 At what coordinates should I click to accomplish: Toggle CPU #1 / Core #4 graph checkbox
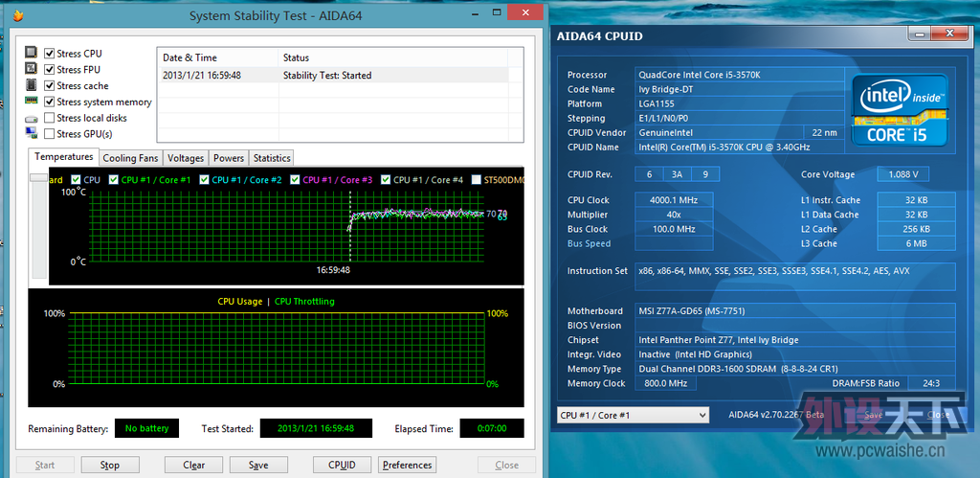tap(386, 179)
